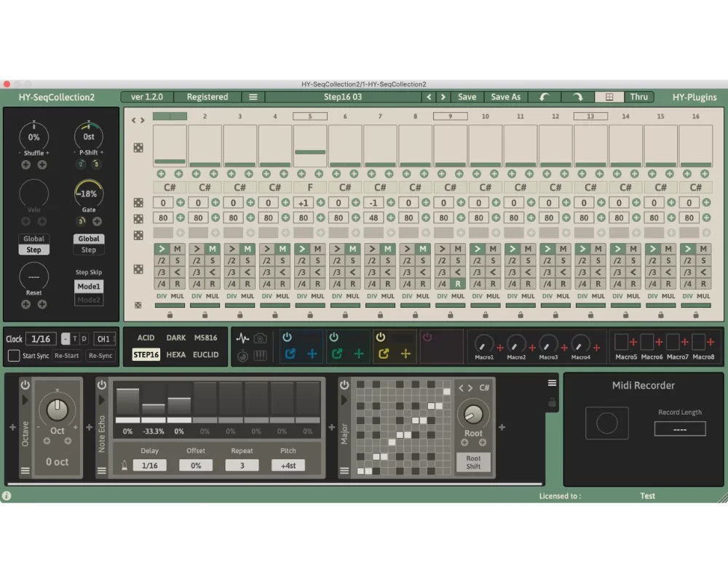Click the dice icon for velocity row

click(138, 218)
